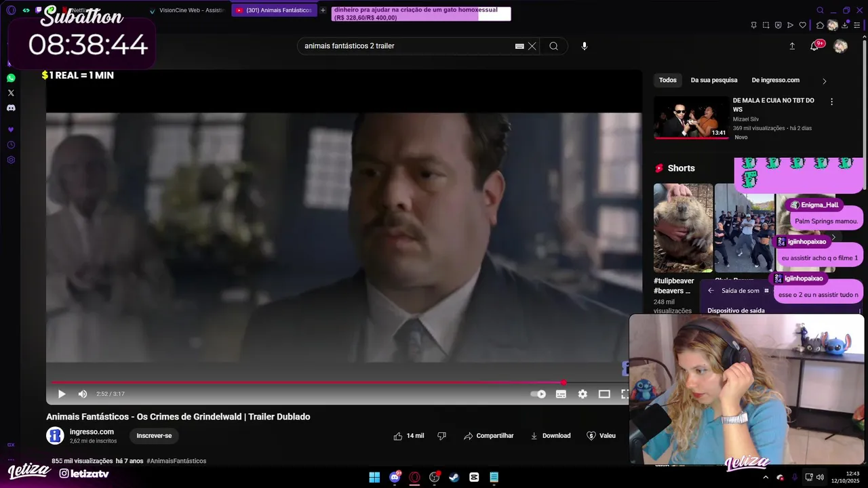The height and width of the screenshot is (488, 868).
Task: Expand system tray hidden icons chevron
Action: (766, 477)
